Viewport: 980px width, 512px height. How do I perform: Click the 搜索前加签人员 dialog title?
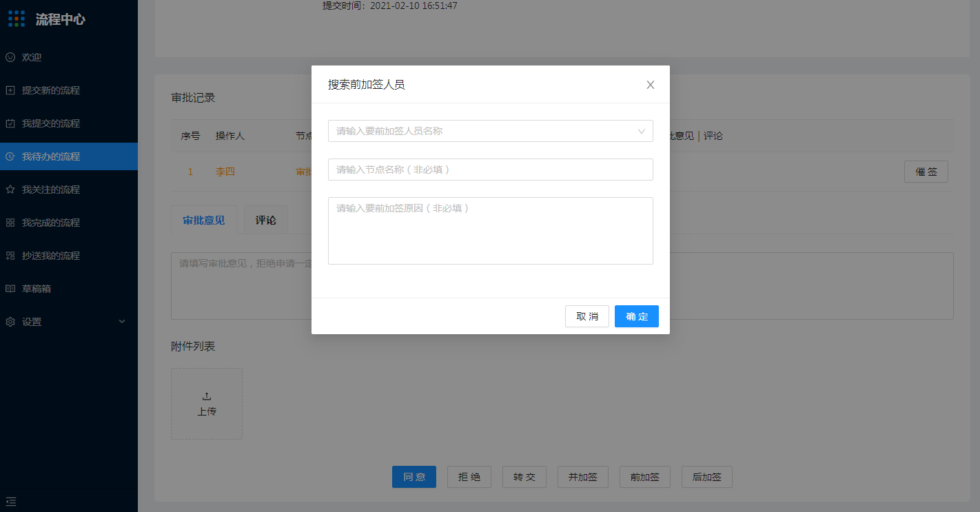(x=366, y=85)
